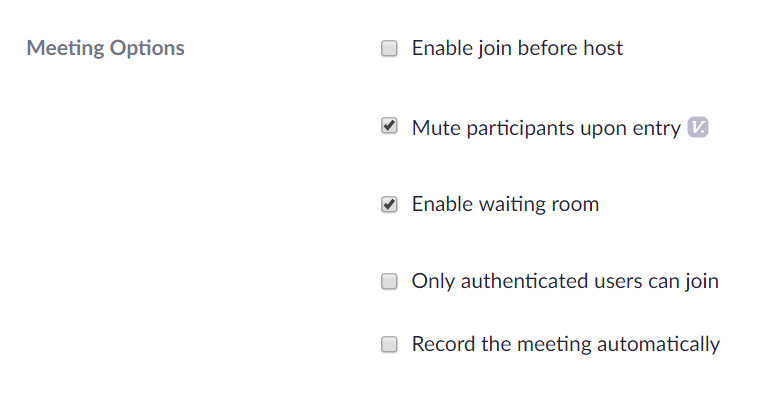Viewport: 771px width, 399px height.
Task: Select the Meeting Options section heading
Action: [106, 48]
